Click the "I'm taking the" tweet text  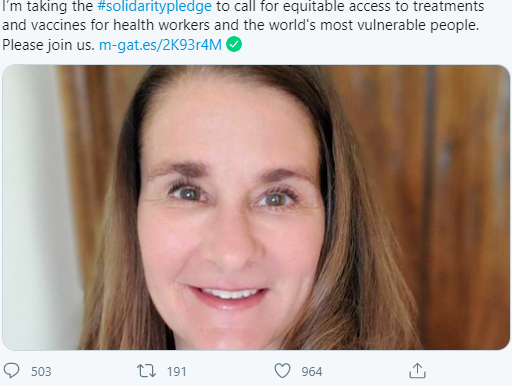(48, 6)
